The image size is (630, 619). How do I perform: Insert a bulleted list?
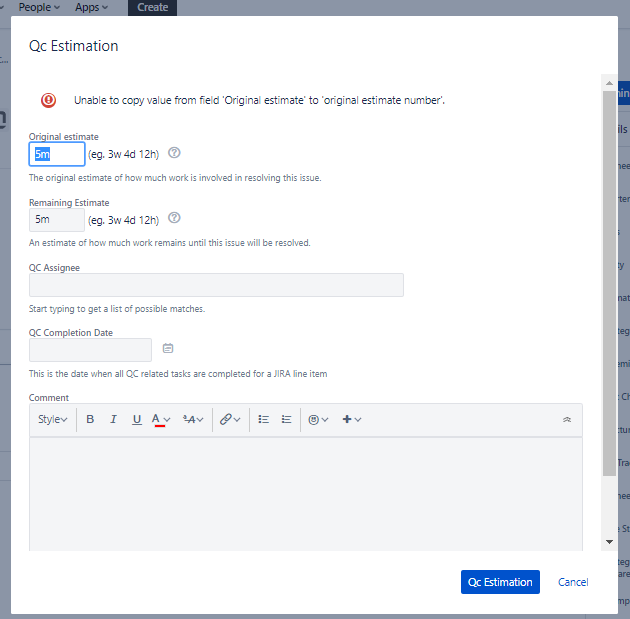(x=264, y=419)
